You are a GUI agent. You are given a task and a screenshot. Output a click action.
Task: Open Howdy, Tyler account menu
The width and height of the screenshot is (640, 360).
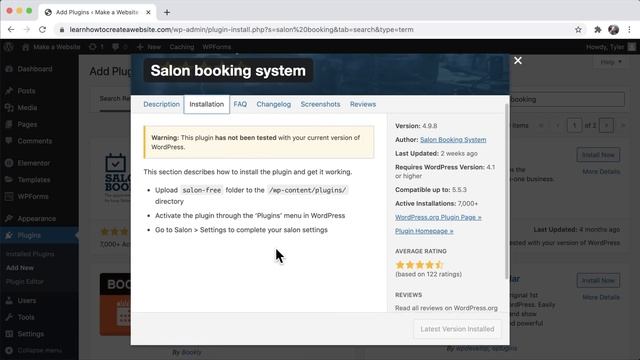click(611, 47)
